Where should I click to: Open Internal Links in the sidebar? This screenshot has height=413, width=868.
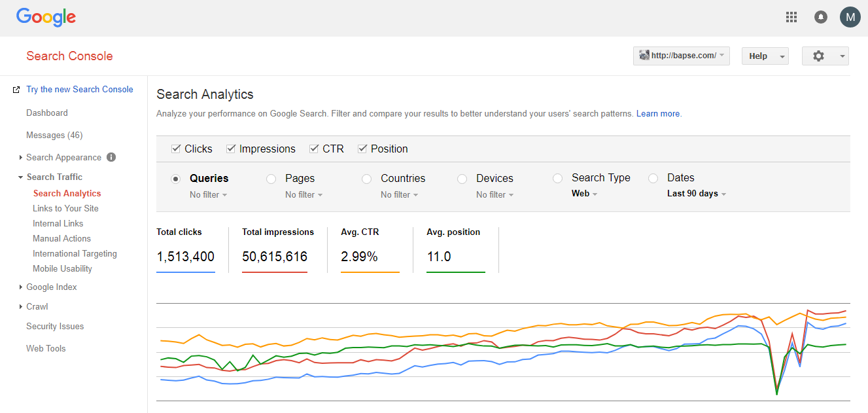(x=58, y=223)
